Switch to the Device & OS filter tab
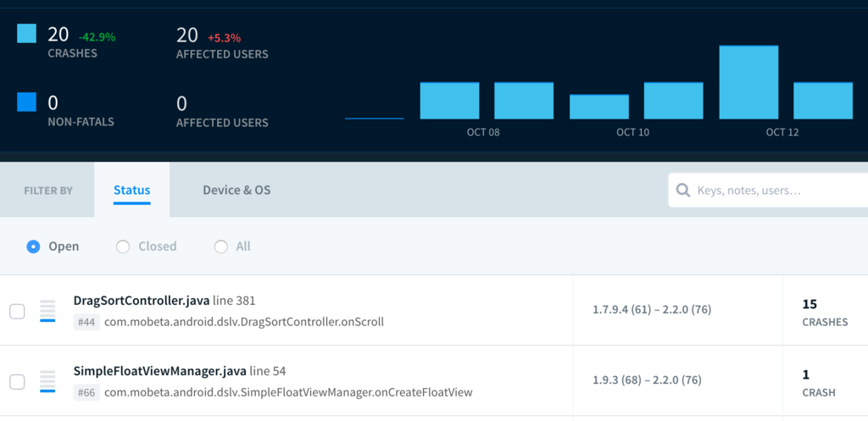 pyautogui.click(x=236, y=191)
